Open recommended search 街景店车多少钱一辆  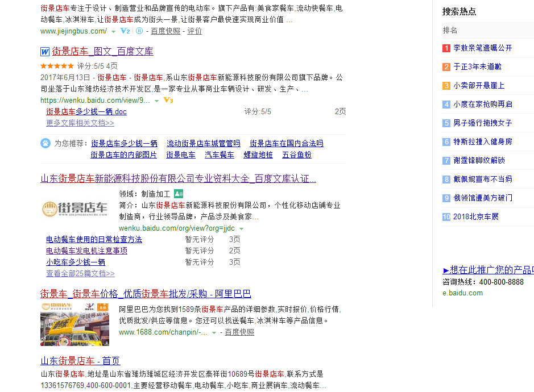coord(125,143)
